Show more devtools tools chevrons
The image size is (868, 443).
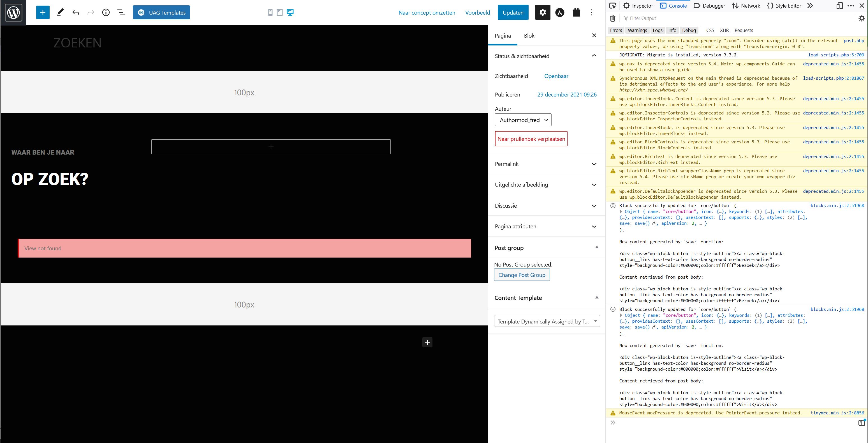(810, 6)
